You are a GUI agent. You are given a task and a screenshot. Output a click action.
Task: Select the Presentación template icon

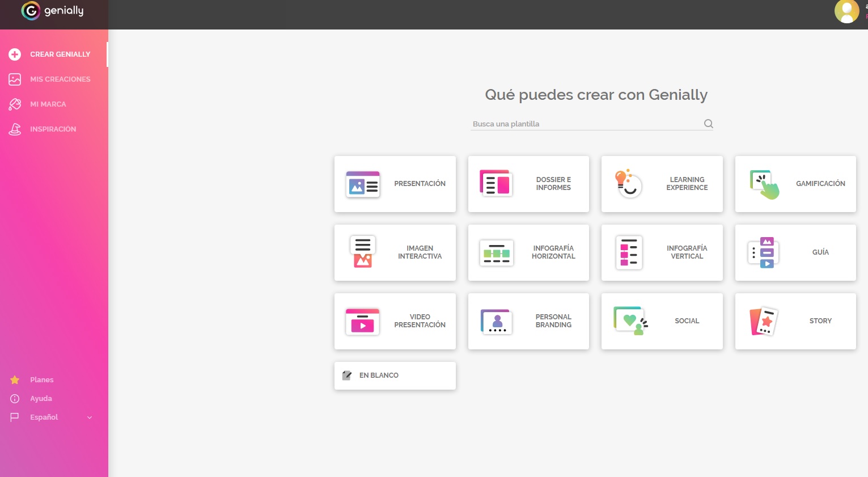[362, 184]
